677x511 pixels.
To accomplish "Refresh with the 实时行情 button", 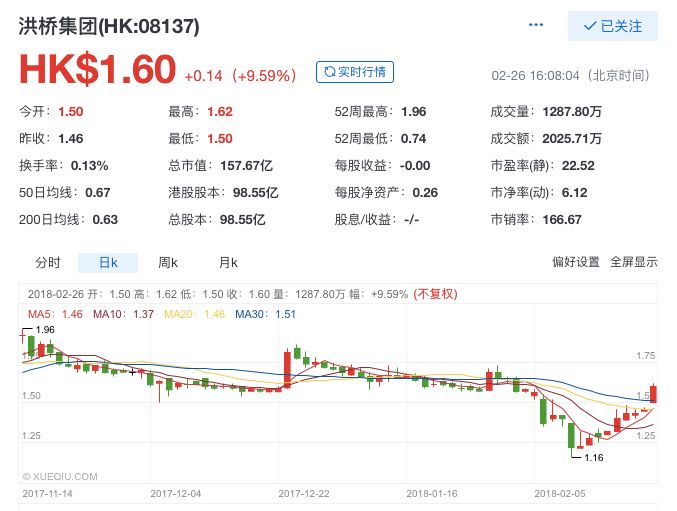I will point(355,72).
